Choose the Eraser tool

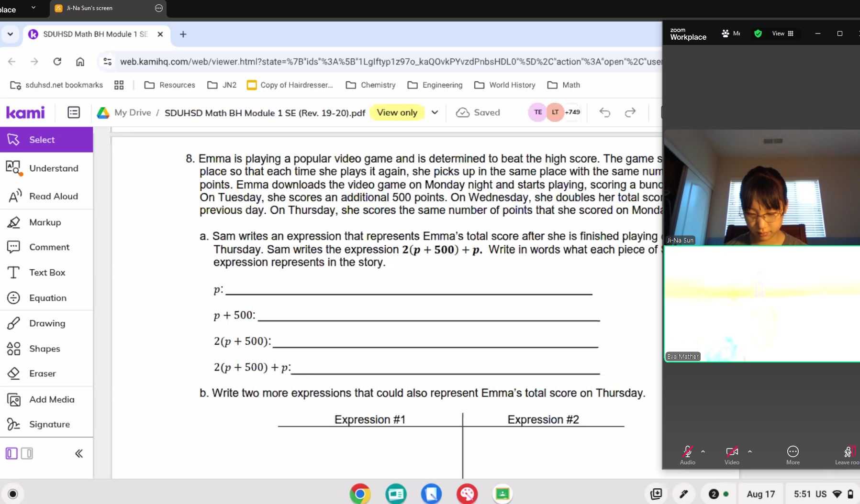42,373
